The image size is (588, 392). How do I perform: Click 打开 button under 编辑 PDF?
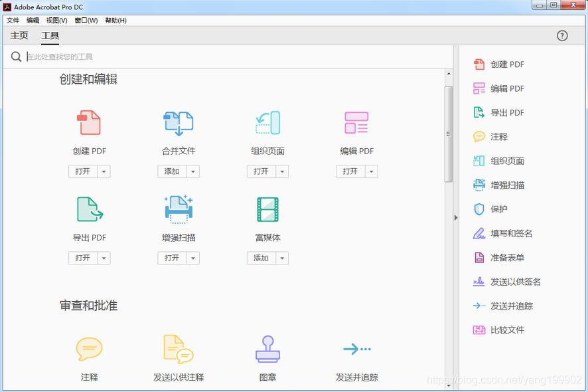click(350, 171)
